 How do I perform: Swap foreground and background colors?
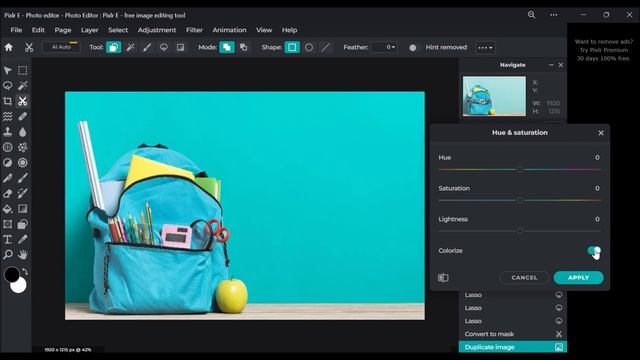(25, 271)
